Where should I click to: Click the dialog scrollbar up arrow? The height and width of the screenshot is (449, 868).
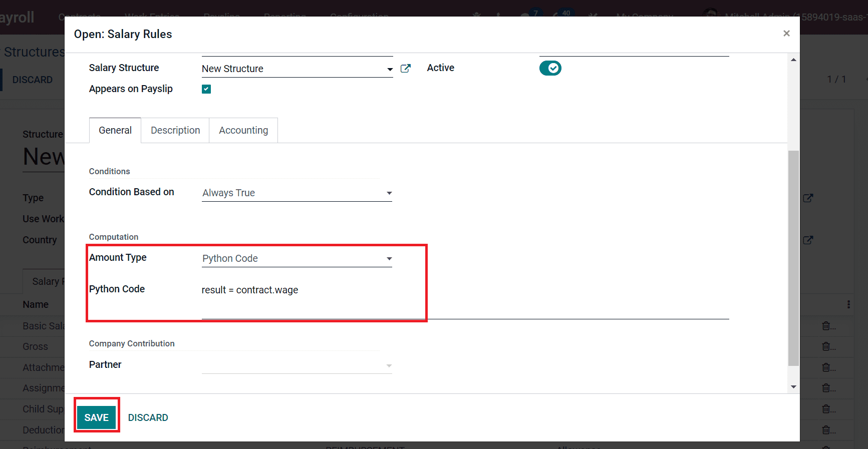tap(793, 60)
